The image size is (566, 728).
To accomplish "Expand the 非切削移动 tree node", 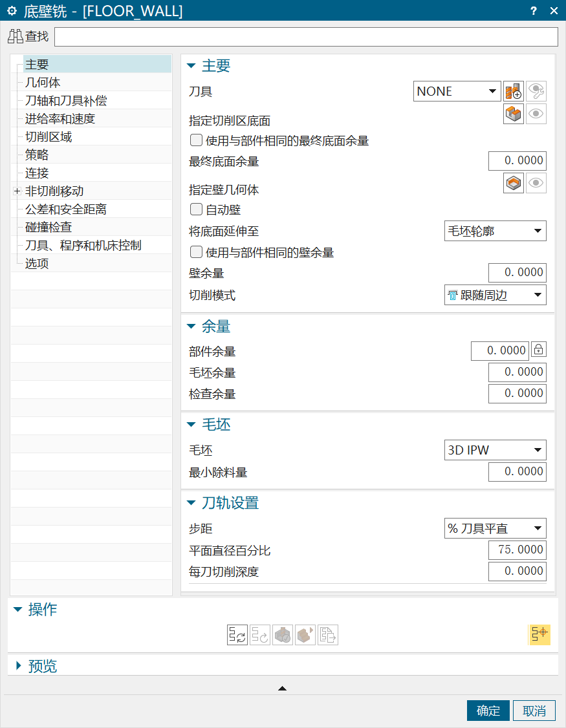I will (17, 191).
